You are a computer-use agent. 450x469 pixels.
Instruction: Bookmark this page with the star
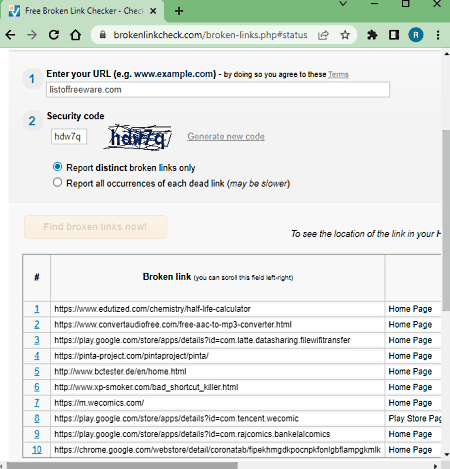click(x=345, y=35)
